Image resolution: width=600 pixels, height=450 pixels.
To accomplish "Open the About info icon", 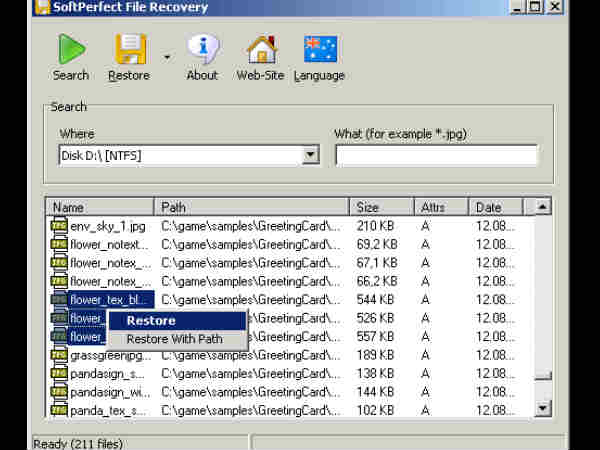I will coord(203,49).
